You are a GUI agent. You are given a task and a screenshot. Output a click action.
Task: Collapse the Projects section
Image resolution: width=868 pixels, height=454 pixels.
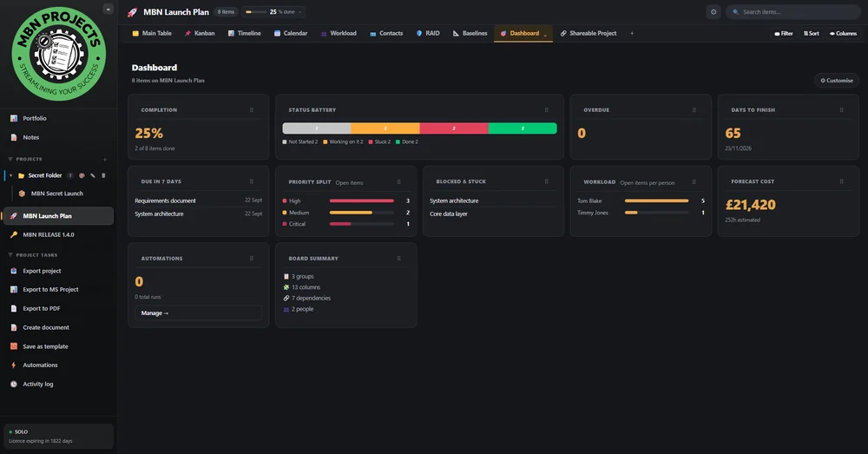click(10, 160)
